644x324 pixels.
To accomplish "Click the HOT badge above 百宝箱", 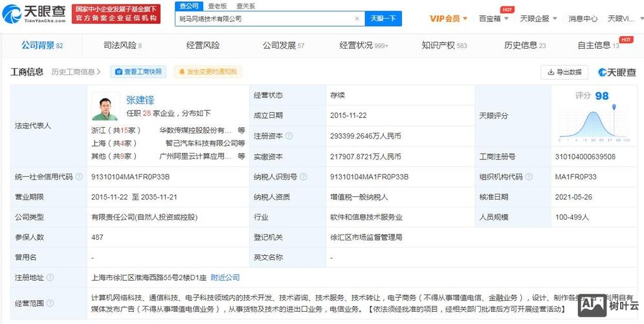I will point(507,10).
